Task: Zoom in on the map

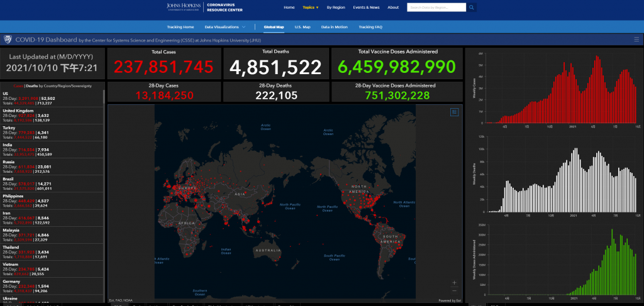Action: [x=454, y=283]
